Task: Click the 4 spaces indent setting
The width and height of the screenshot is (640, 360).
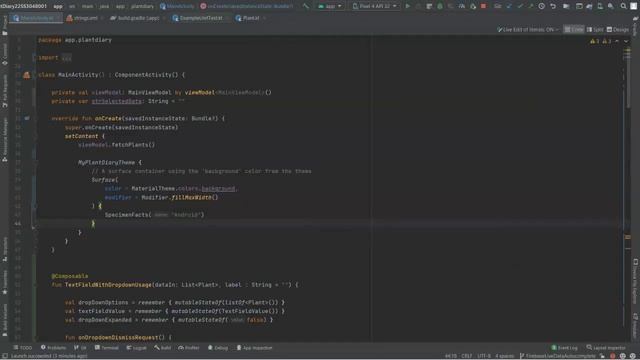Action: (x=504, y=356)
